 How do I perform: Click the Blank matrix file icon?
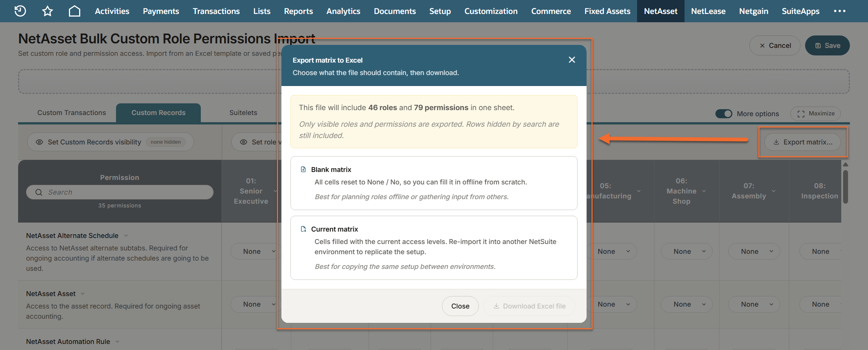pos(303,169)
